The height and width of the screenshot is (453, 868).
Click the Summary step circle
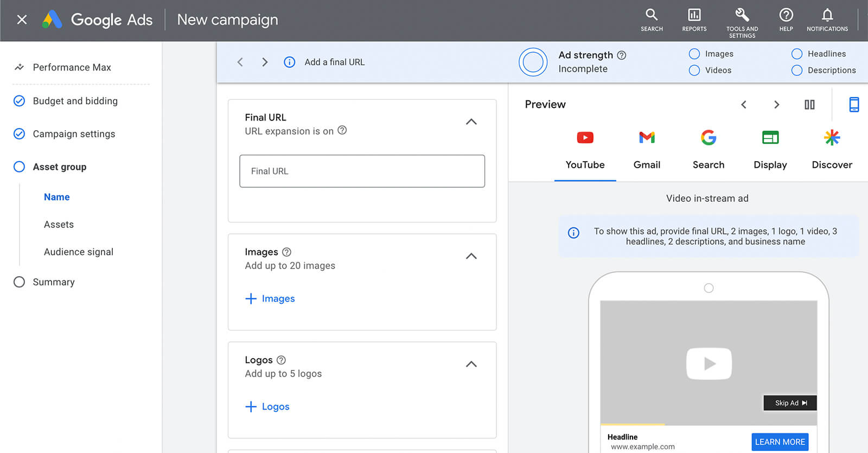(x=19, y=282)
